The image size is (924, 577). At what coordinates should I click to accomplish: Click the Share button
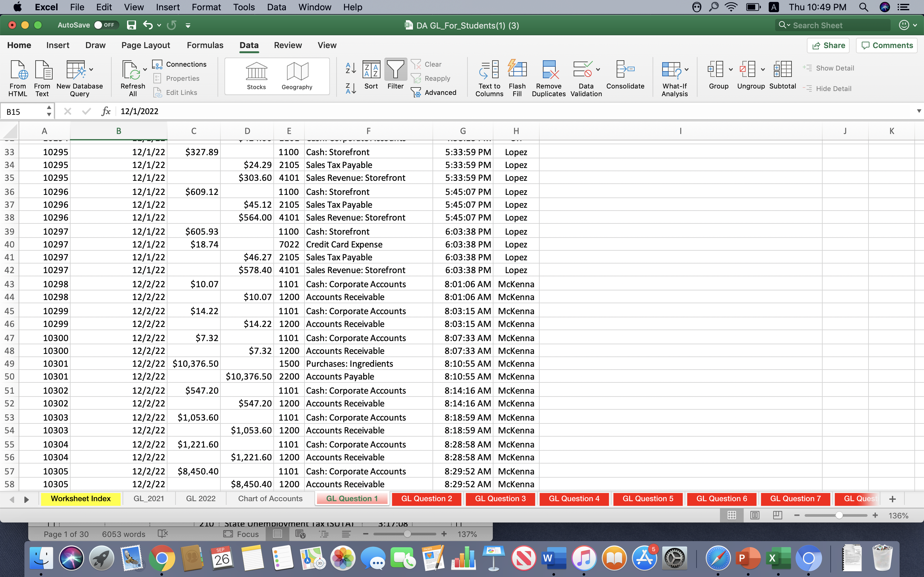click(x=828, y=45)
